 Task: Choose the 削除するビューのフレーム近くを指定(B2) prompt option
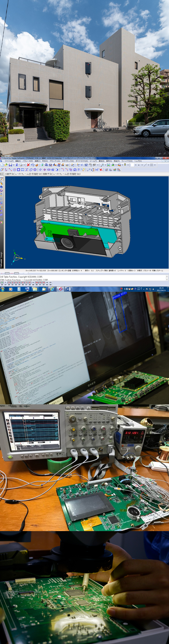tap(62, 174)
